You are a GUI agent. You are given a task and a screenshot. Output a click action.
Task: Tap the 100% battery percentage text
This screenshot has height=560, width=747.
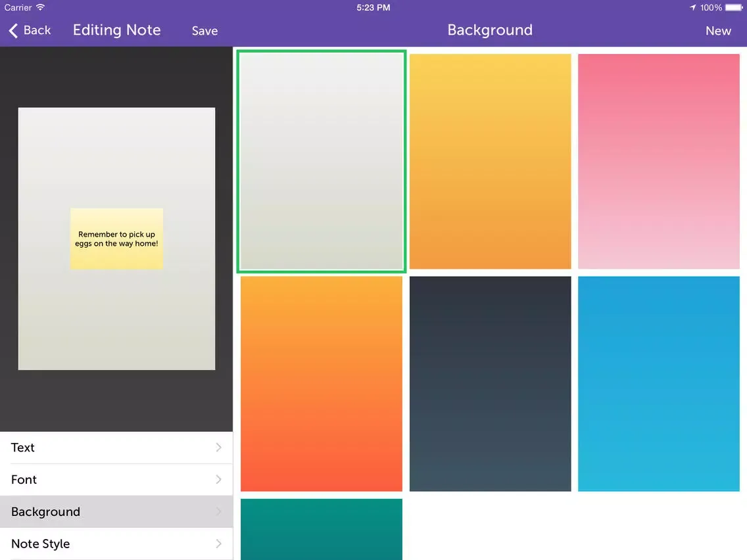point(711,8)
